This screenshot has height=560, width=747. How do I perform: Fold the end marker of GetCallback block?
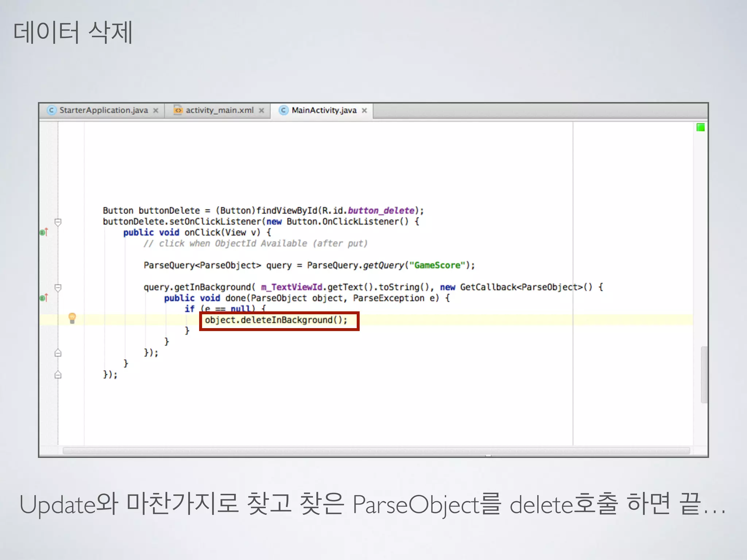click(58, 353)
